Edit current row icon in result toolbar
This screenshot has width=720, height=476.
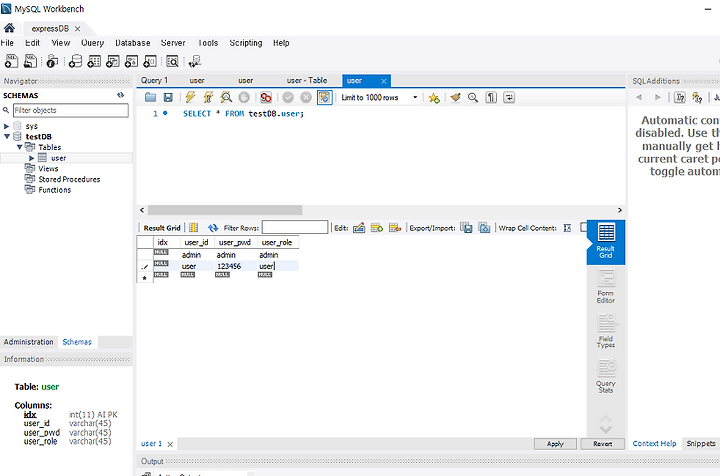tap(359, 228)
